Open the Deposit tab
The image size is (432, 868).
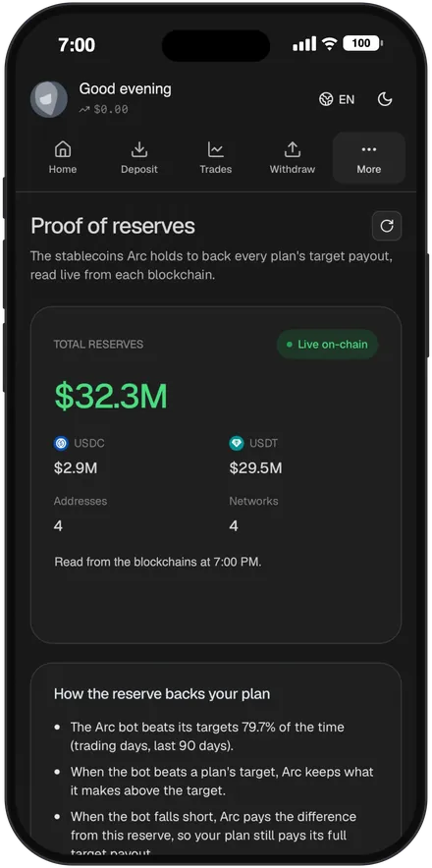point(139,158)
